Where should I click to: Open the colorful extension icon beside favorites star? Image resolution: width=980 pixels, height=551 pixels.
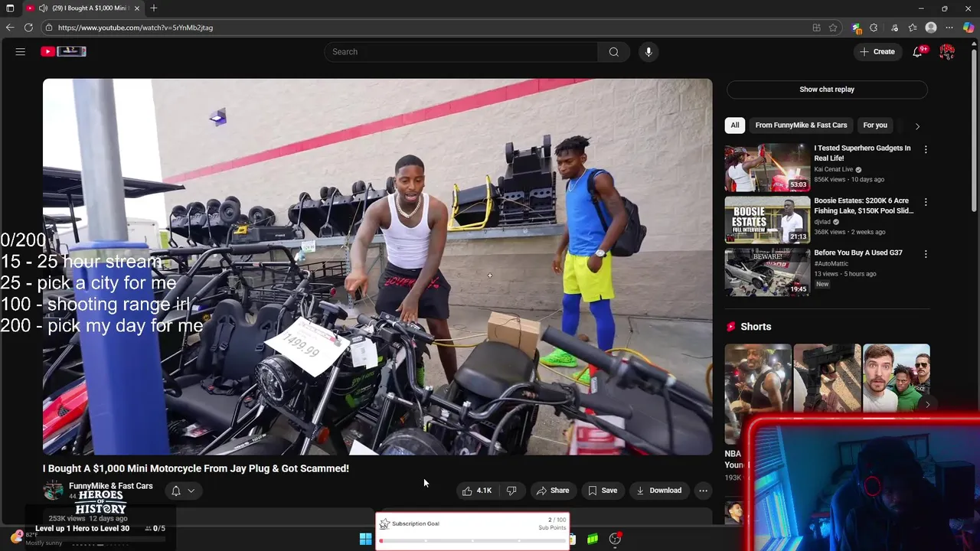pos(856,28)
